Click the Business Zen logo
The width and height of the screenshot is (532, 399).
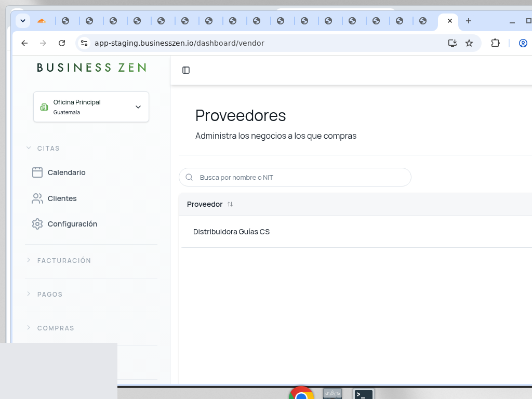point(91,68)
